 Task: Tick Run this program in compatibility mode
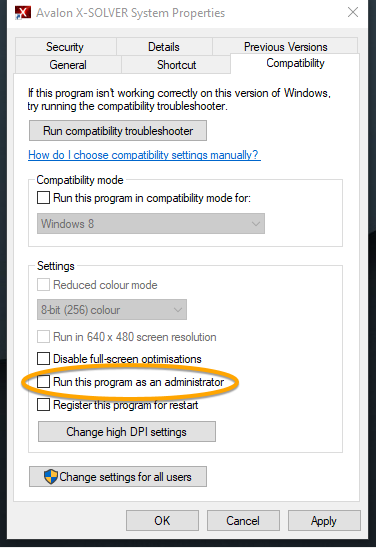tap(43, 198)
